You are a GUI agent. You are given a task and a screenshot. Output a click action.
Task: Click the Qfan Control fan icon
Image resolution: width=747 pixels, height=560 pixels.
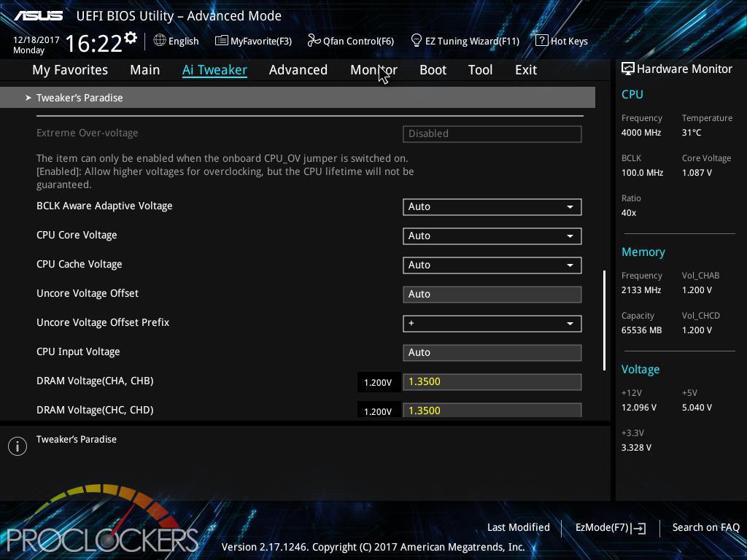[314, 41]
